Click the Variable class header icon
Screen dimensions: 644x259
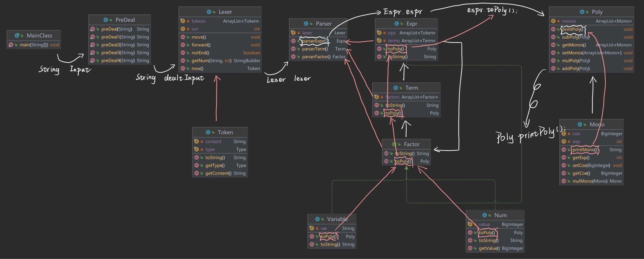point(318,219)
